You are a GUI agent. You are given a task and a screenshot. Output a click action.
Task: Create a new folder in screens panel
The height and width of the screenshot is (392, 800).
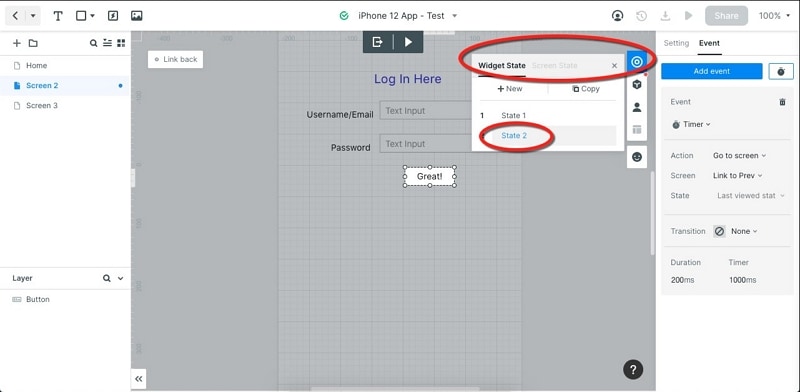[33, 43]
